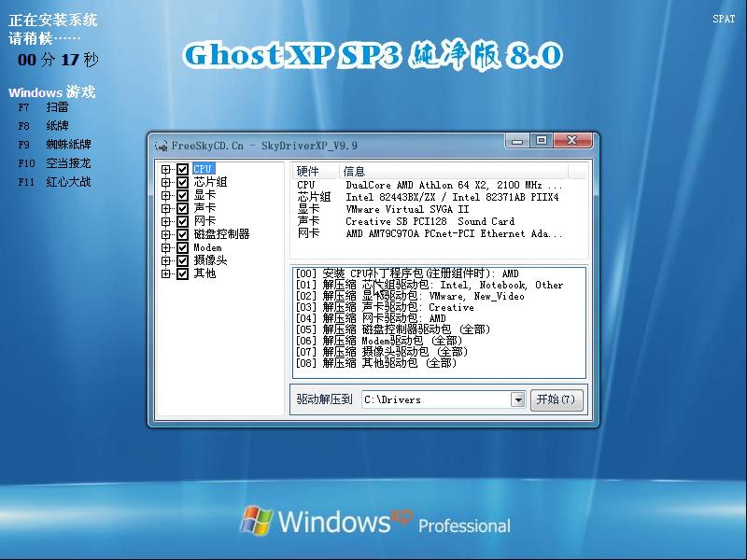The image size is (747, 560).
Task: Select the 网卡 tree label
Action: click(204, 221)
